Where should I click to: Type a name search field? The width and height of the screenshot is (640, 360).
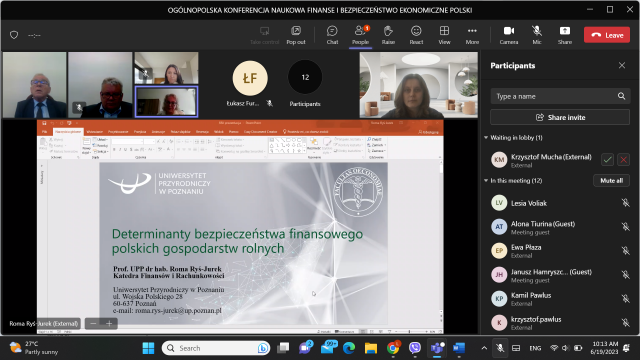(560, 96)
